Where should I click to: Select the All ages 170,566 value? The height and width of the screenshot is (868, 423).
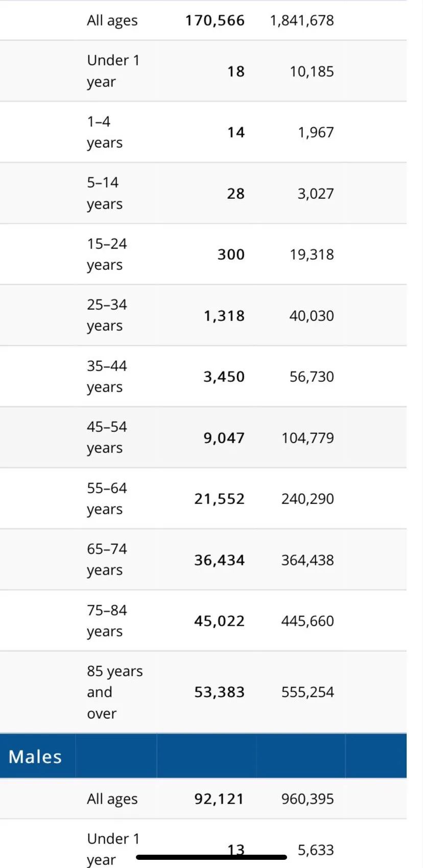215,20
